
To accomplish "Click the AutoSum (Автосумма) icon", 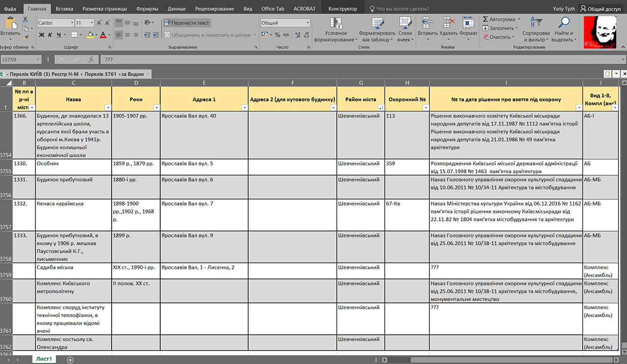I will coord(485,19).
